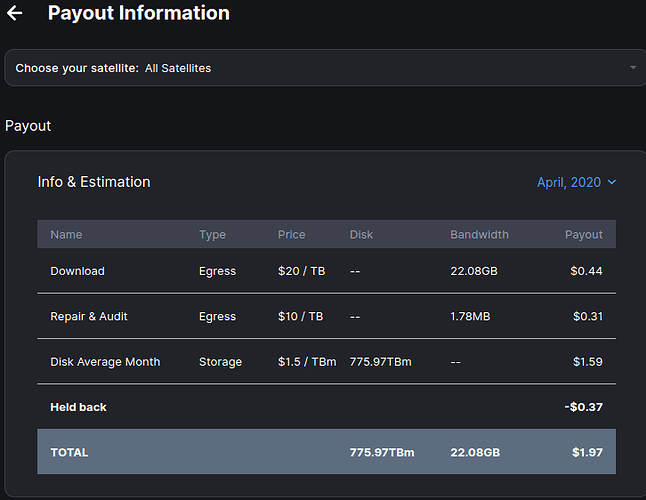Select the Disk Average Month row name
Viewport: 646px width, 500px height.
coord(105,362)
